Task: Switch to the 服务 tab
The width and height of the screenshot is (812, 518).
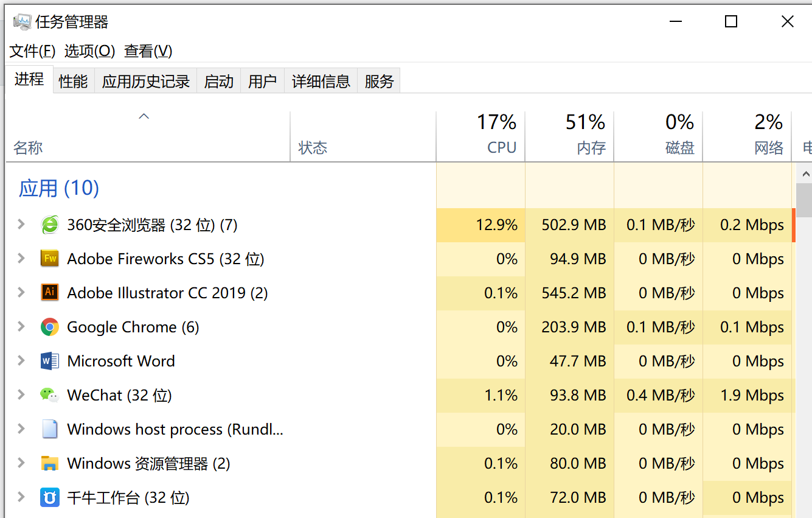Action: tap(380, 81)
